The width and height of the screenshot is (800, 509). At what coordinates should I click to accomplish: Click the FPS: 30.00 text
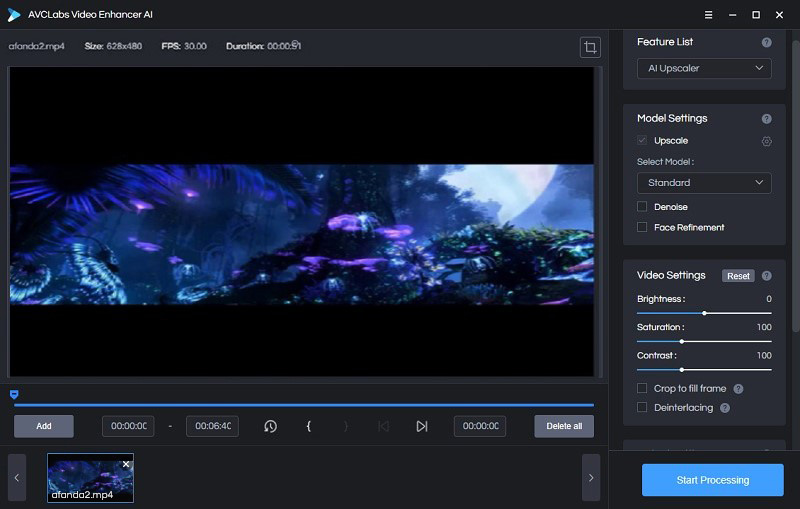pos(184,46)
